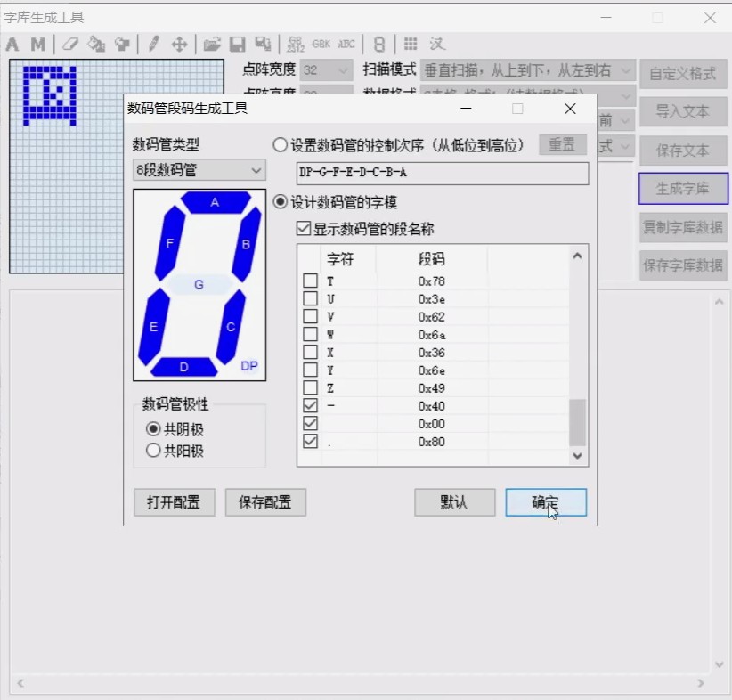732x700 pixels.
Task: Toggle segment G on the digit display
Action: coord(199,284)
